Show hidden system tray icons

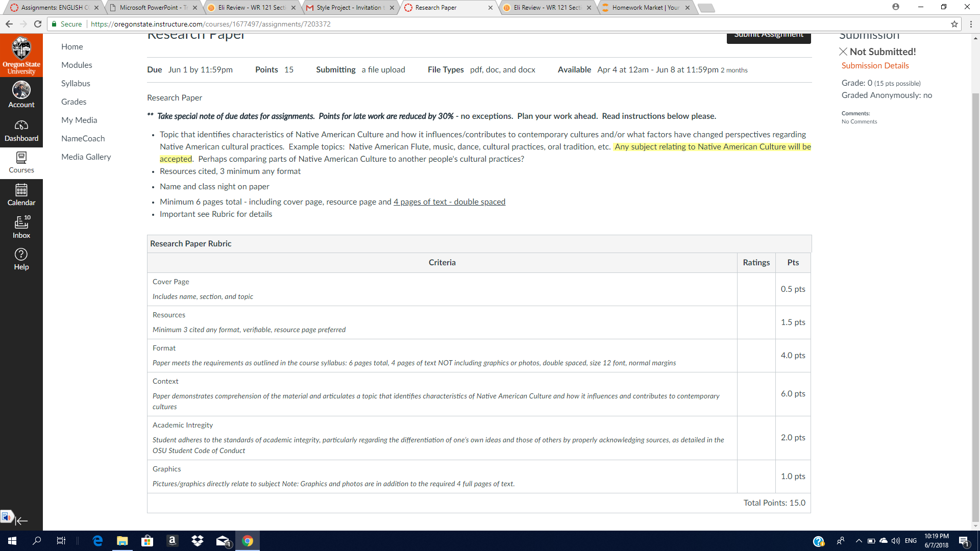(859, 541)
